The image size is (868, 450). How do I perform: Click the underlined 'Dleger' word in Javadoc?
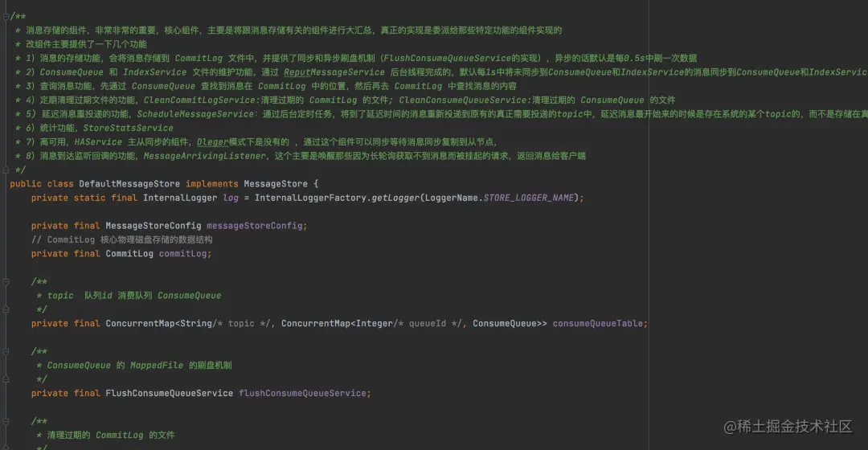[212, 142]
